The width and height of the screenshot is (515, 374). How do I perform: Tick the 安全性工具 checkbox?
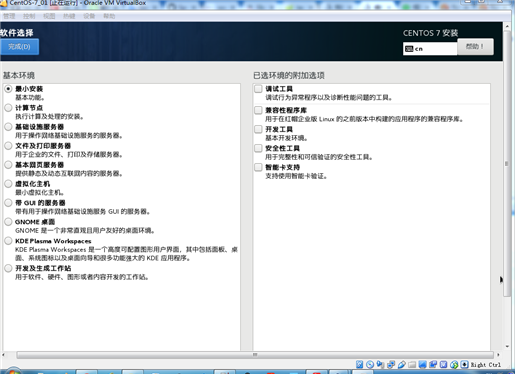pyautogui.click(x=258, y=148)
